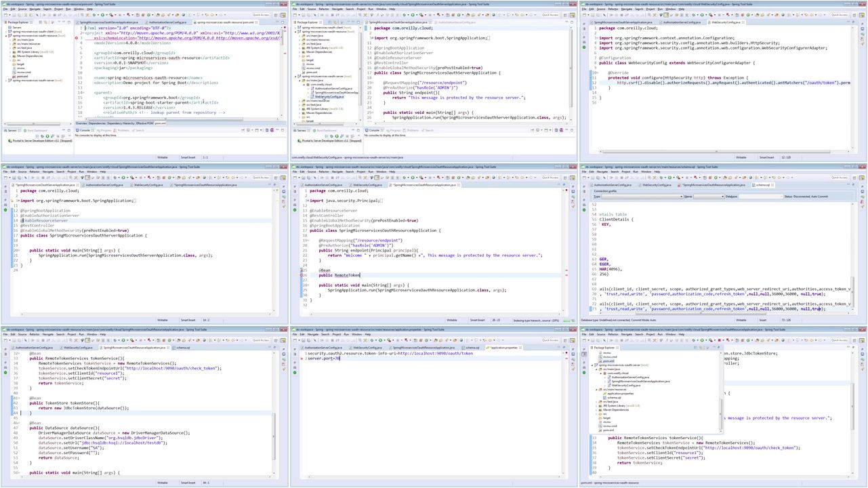Open Navigate menu in pom.xml window
The height and width of the screenshot is (488, 868).
tap(35, 9)
